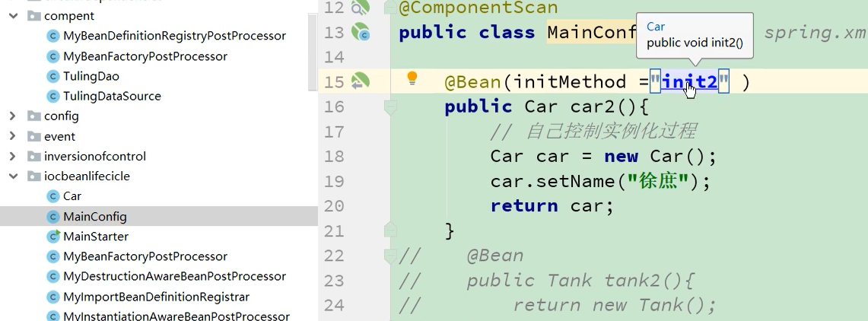Image resolution: width=868 pixels, height=321 pixels.
Task: Open MyBeanDefinitionRegistryPostProcessor class
Action: (x=174, y=36)
